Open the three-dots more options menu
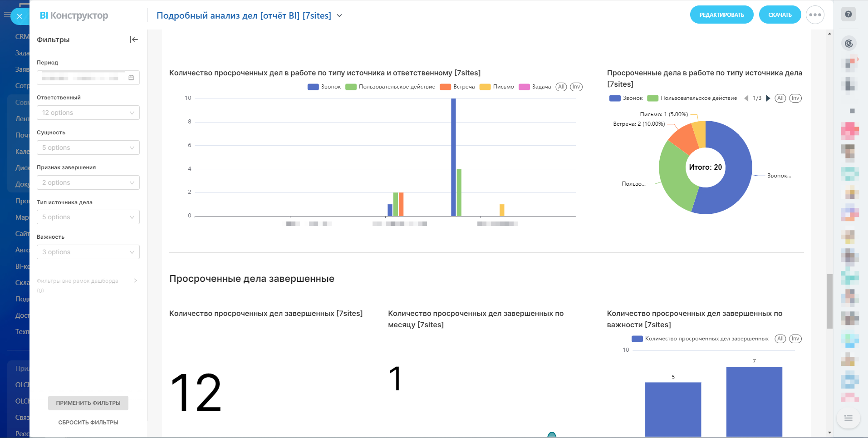Screen dimensions: 868x438 815,15
